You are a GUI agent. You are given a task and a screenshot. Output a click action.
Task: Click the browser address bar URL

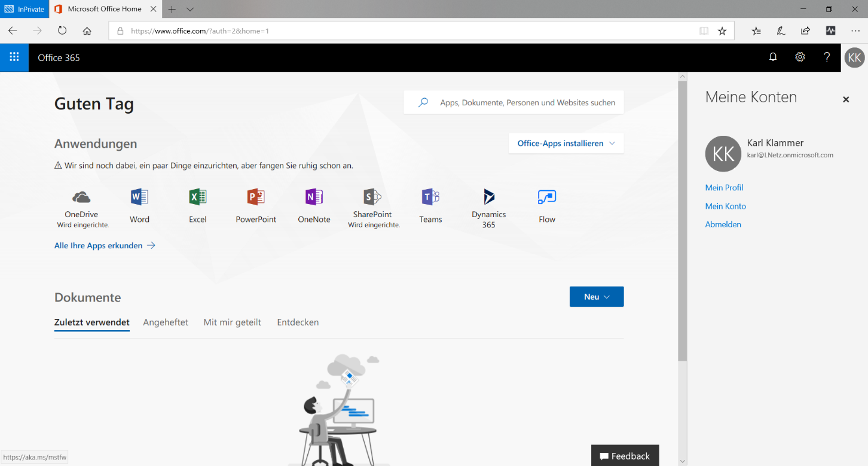(x=200, y=31)
